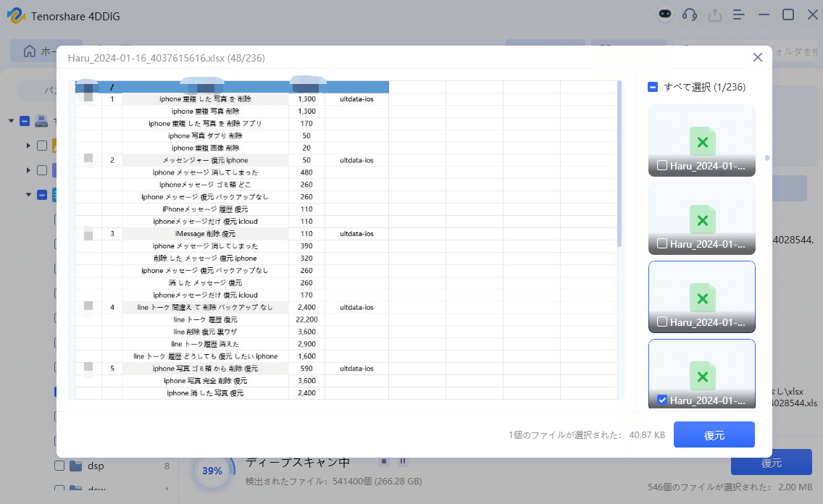Click the spreadsheet preview vertical scrollbar
Image resolution: width=823 pixels, height=504 pixels.
[619, 164]
